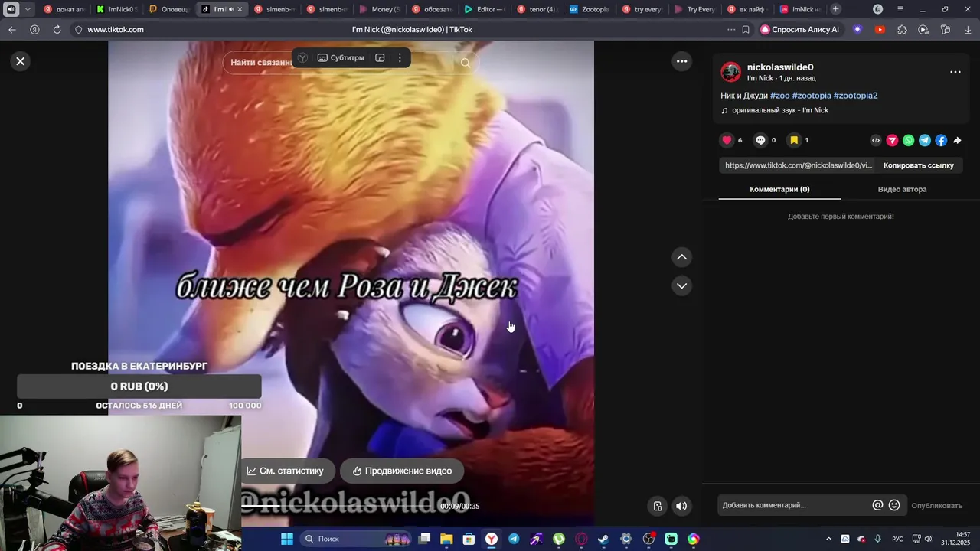Open the overlay toolbar three-dot menu

(400, 58)
